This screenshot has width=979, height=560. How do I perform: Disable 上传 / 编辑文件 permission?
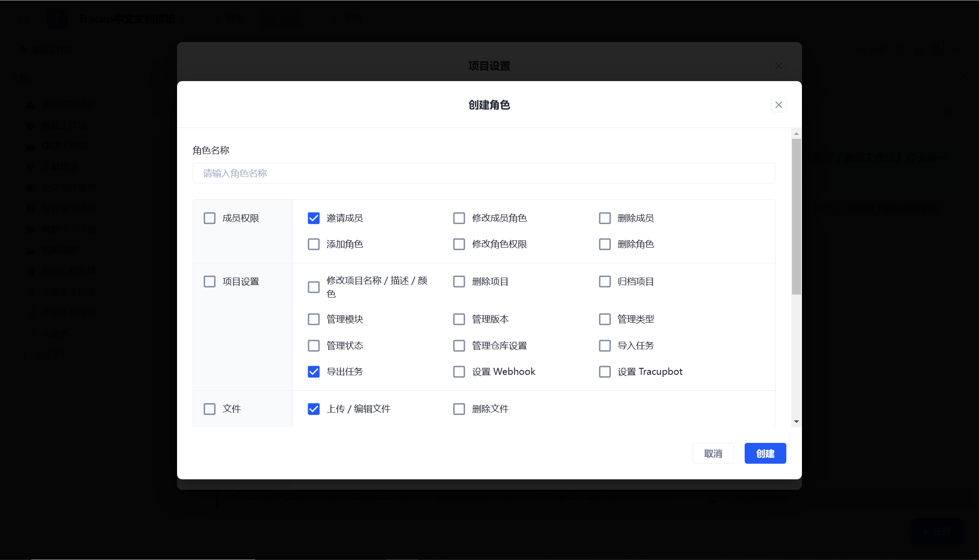coord(313,409)
